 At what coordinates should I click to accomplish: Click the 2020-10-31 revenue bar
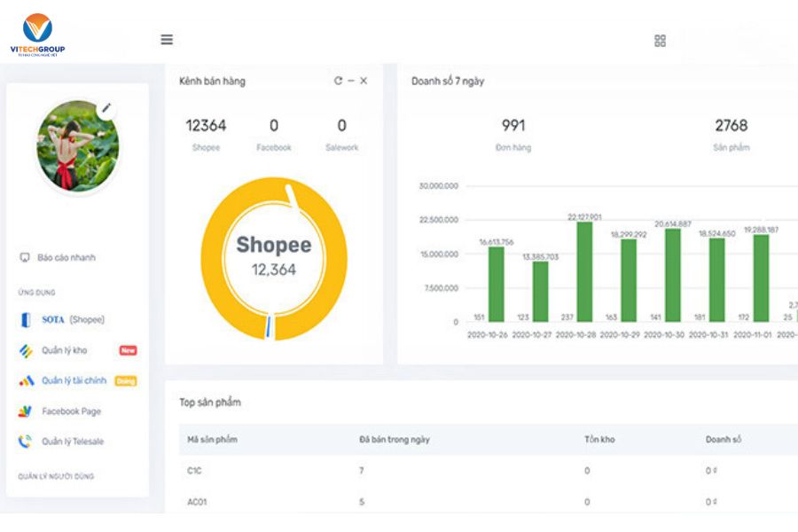pos(717,280)
